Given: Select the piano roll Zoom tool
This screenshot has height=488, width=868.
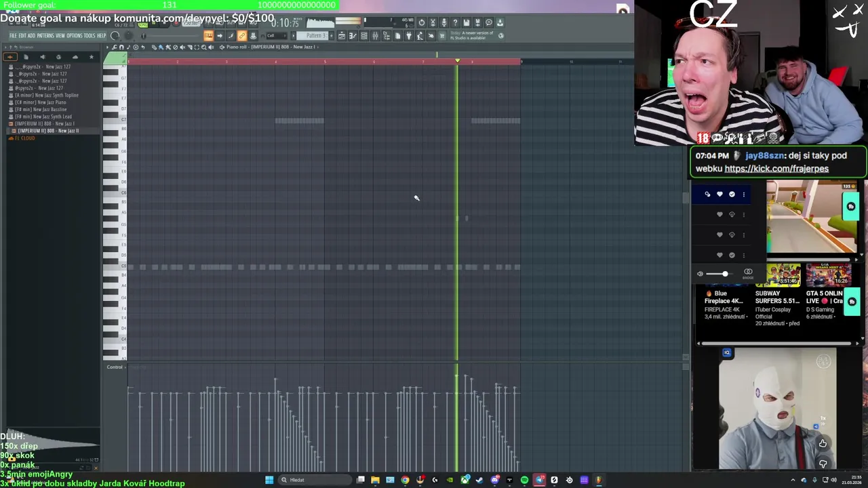Looking at the screenshot, I should pyautogui.click(x=203, y=47).
